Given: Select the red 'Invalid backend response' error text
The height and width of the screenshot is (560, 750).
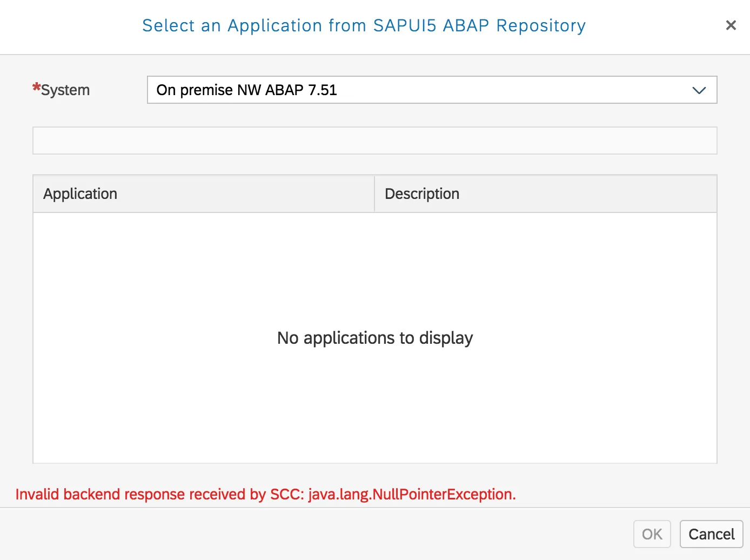Looking at the screenshot, I should 265,494.
